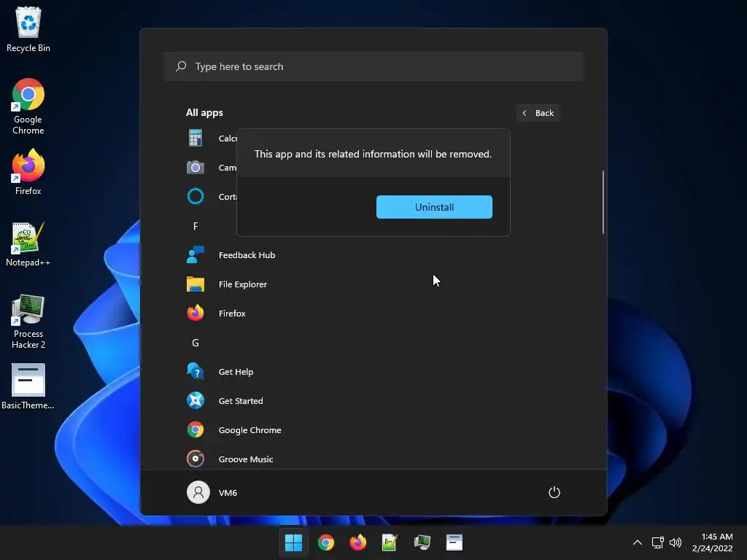
Task: Select the Firefox desktop shortcut
Action: point(28,172)
